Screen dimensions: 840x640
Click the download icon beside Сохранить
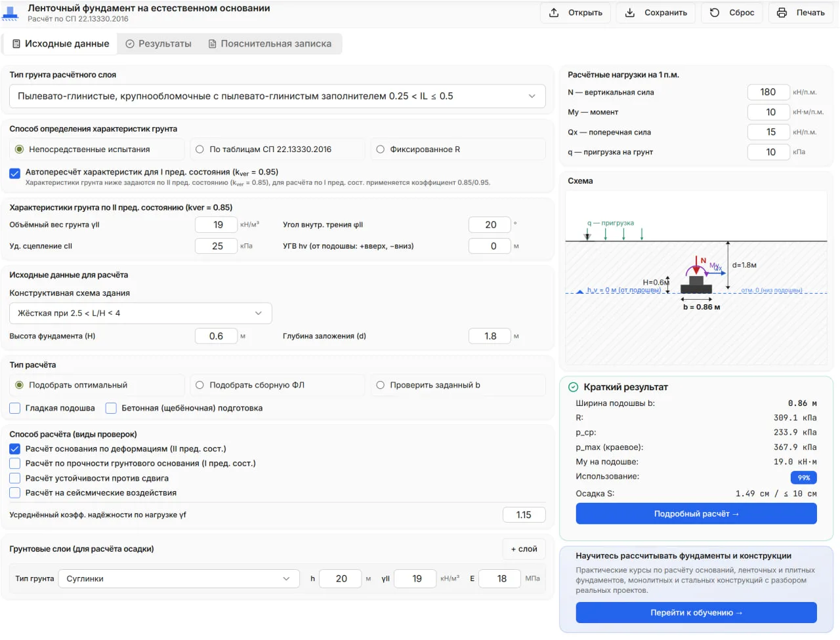click(630, 12)
